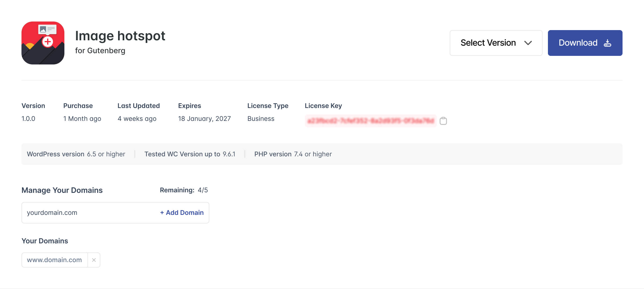Image resolution: width=644 pixels, height=289 pixels.
Task: Expand the version picker to choose a release
Action: click(496, 43)
